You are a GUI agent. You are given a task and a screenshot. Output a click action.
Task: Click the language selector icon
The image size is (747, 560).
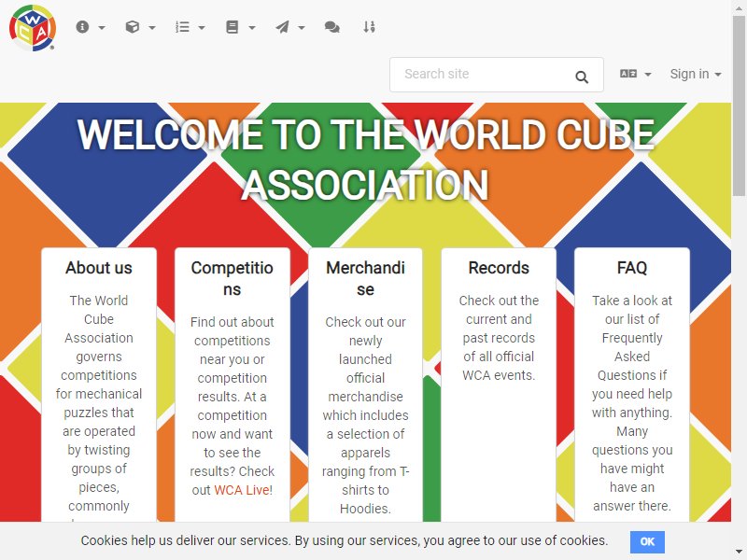(x=628, y=74)
